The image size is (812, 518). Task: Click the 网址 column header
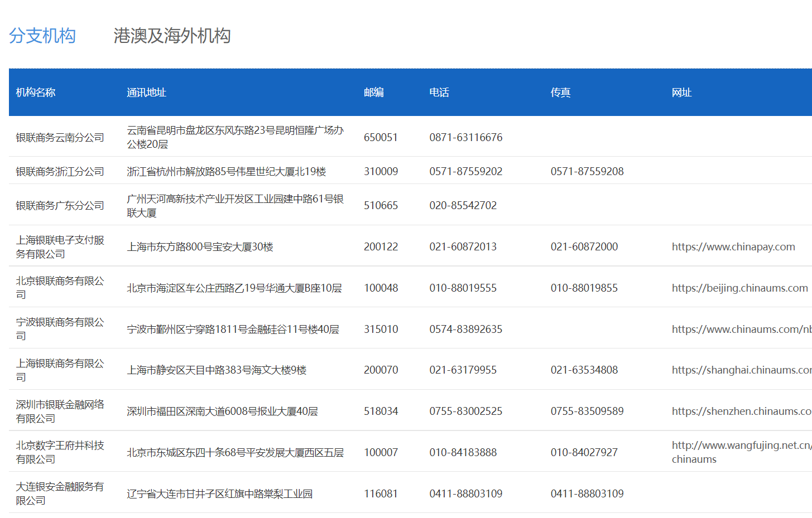coord(682,93)
